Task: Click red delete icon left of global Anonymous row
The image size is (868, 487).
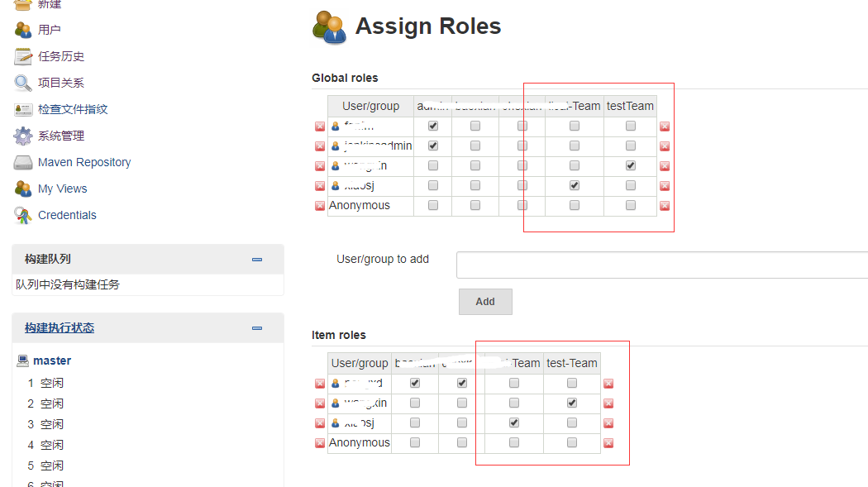Action: coord(320,206)
